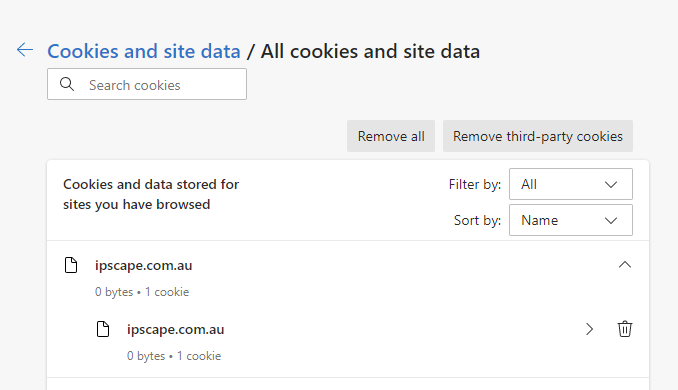The height and width of the screenshot is (390, 678).
Task: Delete the ipscape.com.au cookie with the trash icon
Action: pyautogui.click(x=624, y=329)
